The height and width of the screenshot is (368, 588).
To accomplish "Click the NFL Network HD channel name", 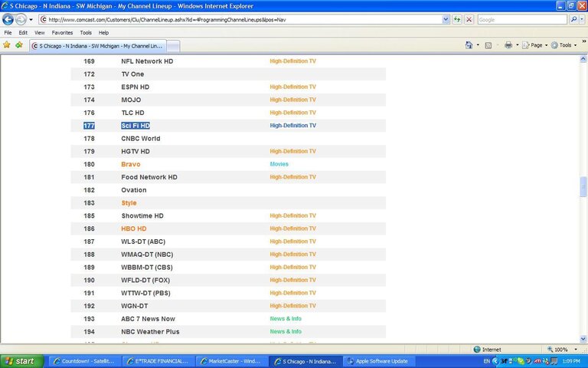I will click(147, 61).
